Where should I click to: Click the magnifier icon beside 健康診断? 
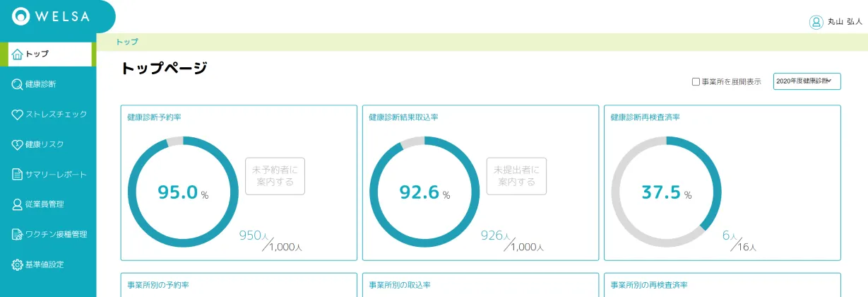pyautogui.click(x=18, y=84)
